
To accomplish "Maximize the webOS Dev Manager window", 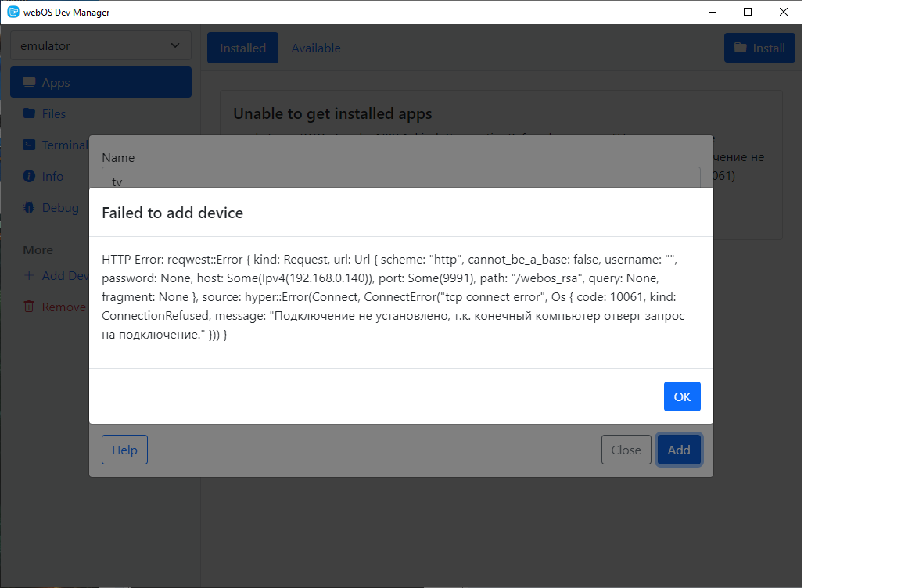I will [748, 12].
